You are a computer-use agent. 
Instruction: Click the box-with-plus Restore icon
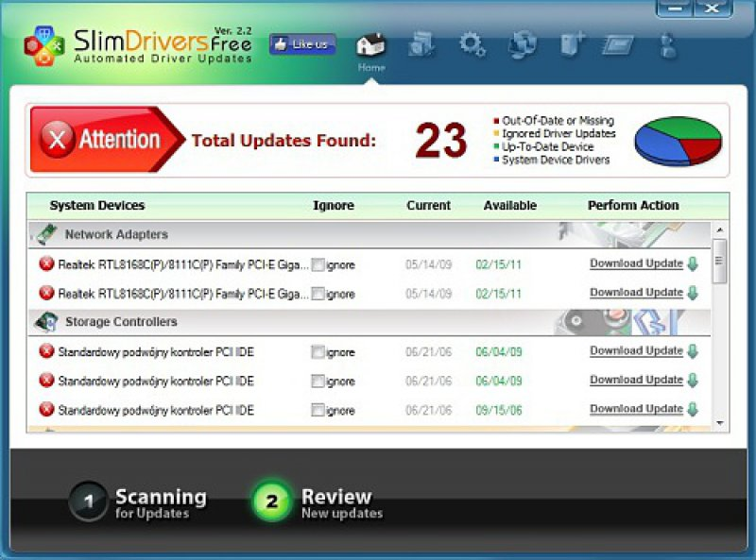pyautogui.click(x=573, y=44)
